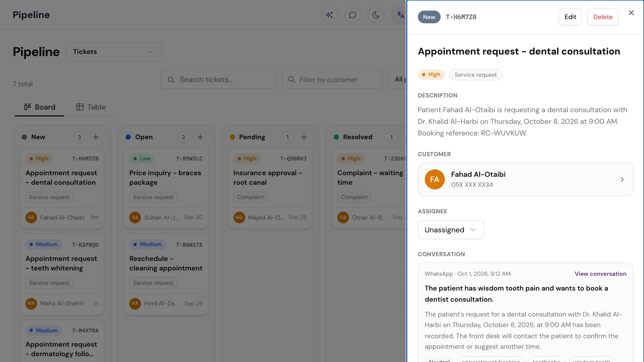The height and width of the screenshot is (362, 644).
Task: Click the MA avatar for Maha Al-Shehri
Action: [x=31, y=303]
